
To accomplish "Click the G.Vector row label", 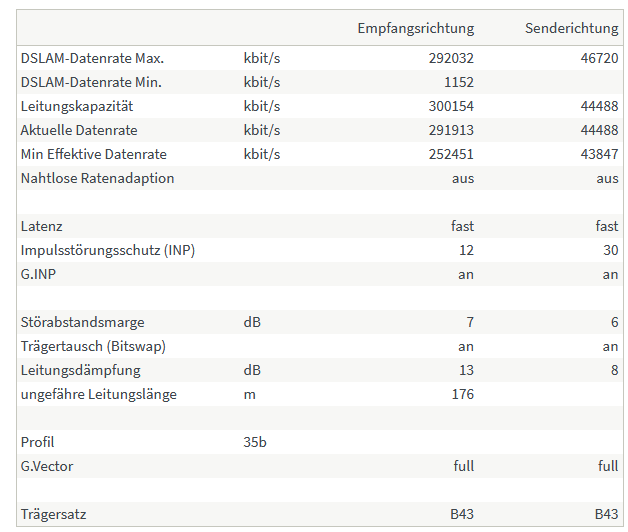I will coord(46,467).
